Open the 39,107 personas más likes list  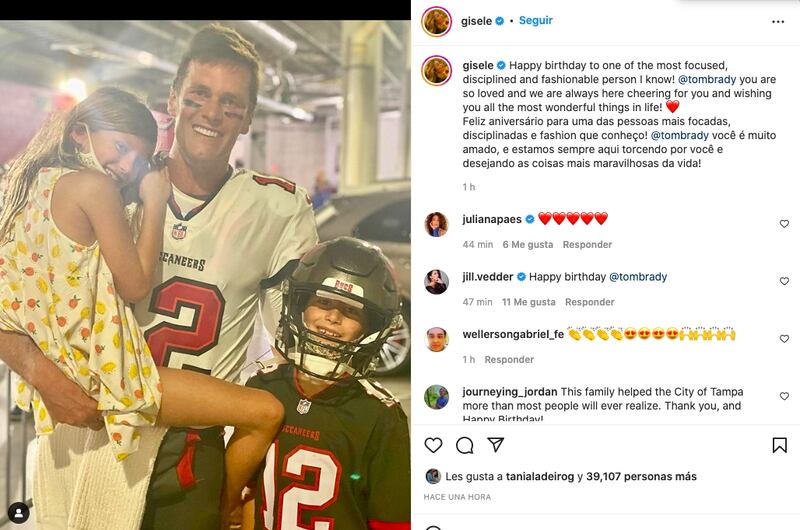click(x=641, y=476)
